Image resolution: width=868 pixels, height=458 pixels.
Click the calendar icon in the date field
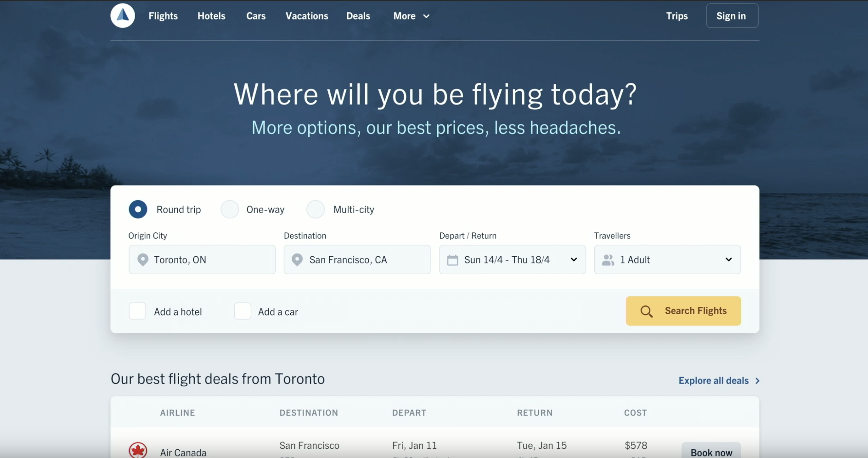(453, 260)
